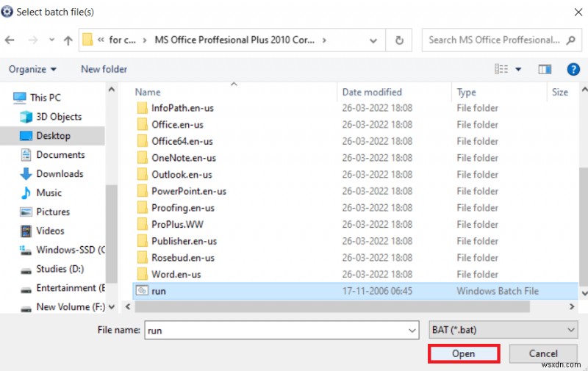This screenshot has height=371, width=588.
Task: Select the run batch file
Action: click(x=356, y=291)
